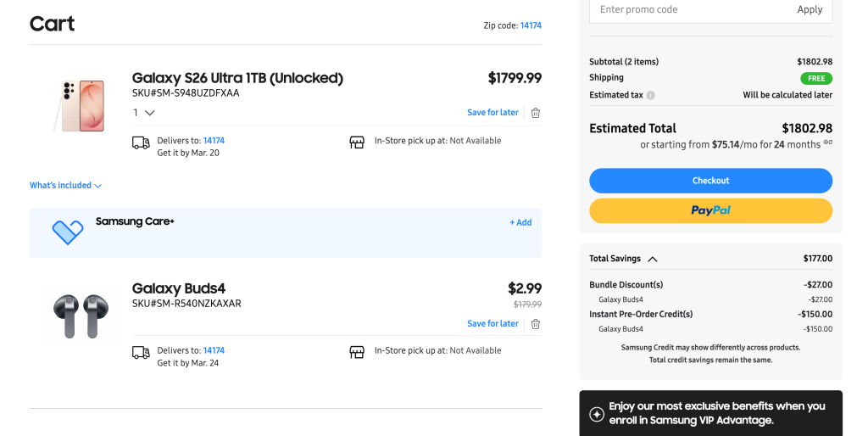Click the Buds4 delivery truck icon
The height and width of the screenshot is (436, 868).
coord(141,352)
